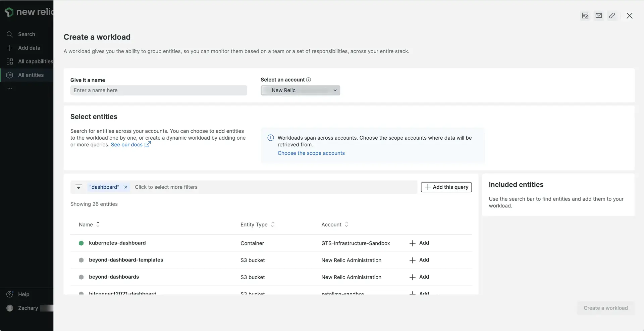
Task: Click to select more filters field
Action: coord(166,187)
